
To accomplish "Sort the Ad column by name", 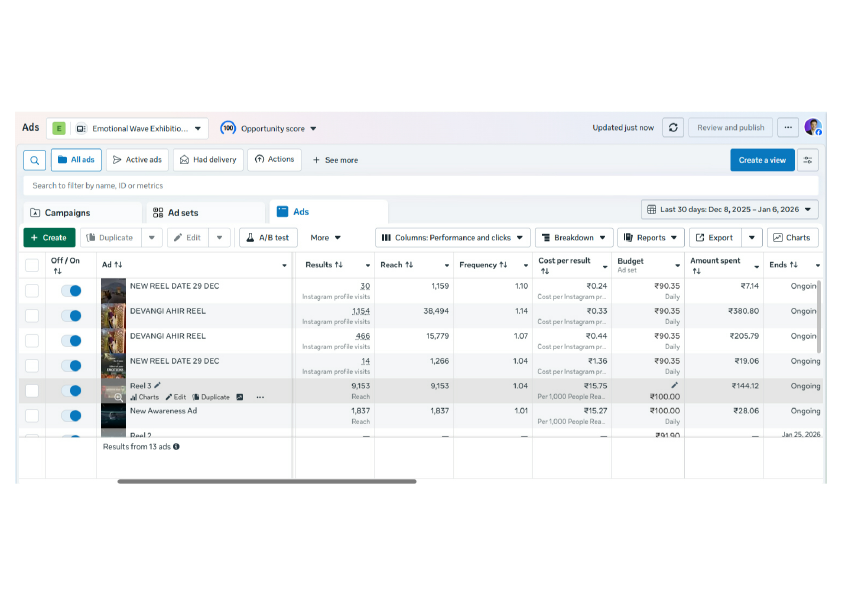I will pos(118,265).
